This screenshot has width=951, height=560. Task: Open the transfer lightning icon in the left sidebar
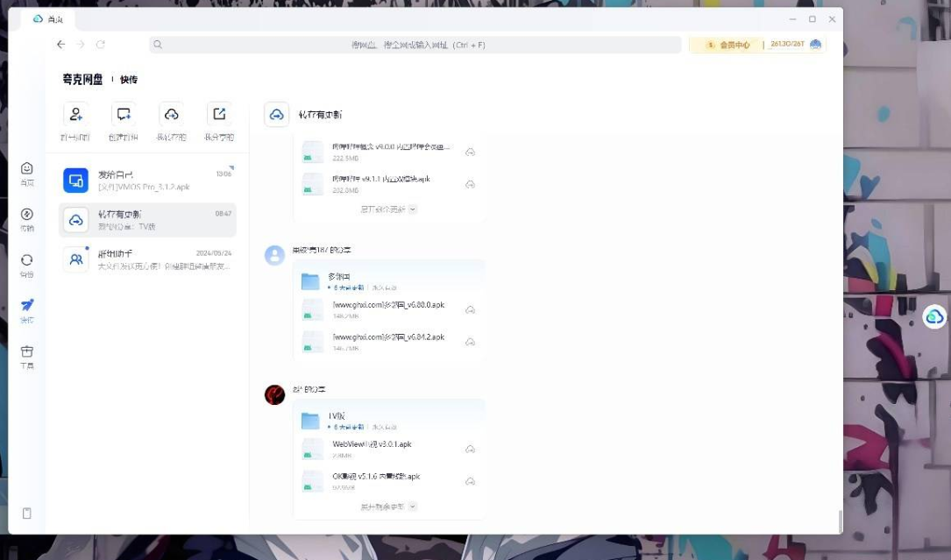pos(26,214)
